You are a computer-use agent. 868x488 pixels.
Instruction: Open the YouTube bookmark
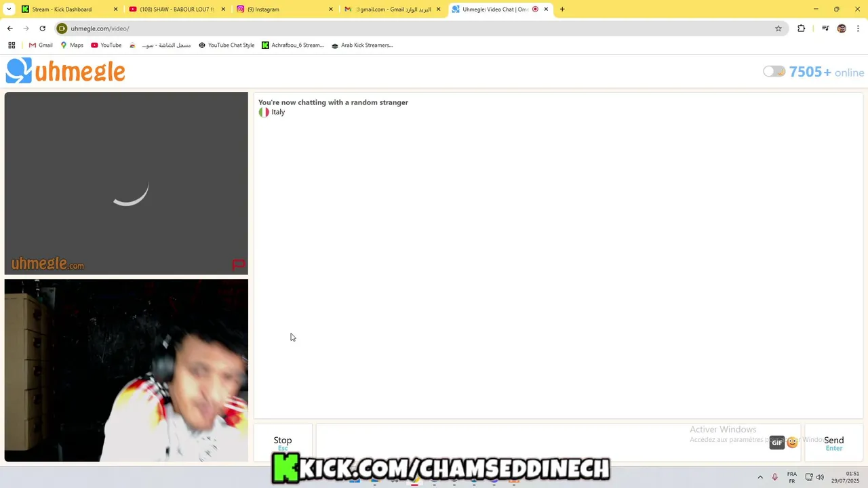[106, 45]
